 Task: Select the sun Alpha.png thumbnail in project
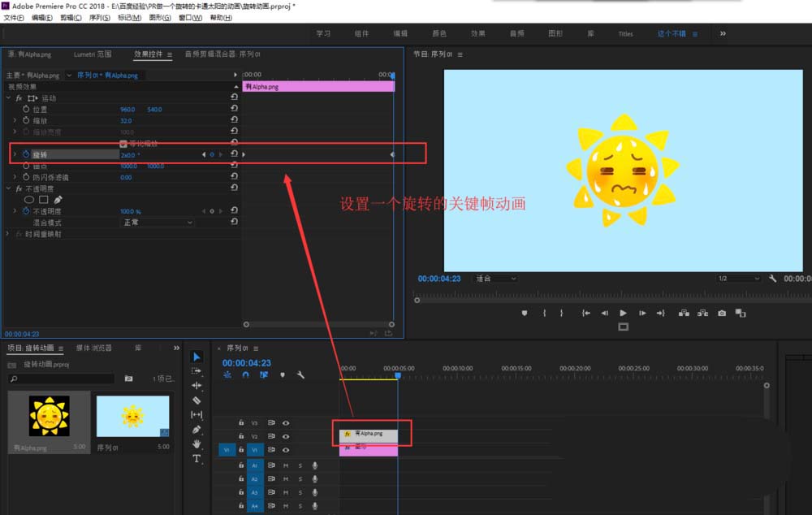tap(50, 416)
